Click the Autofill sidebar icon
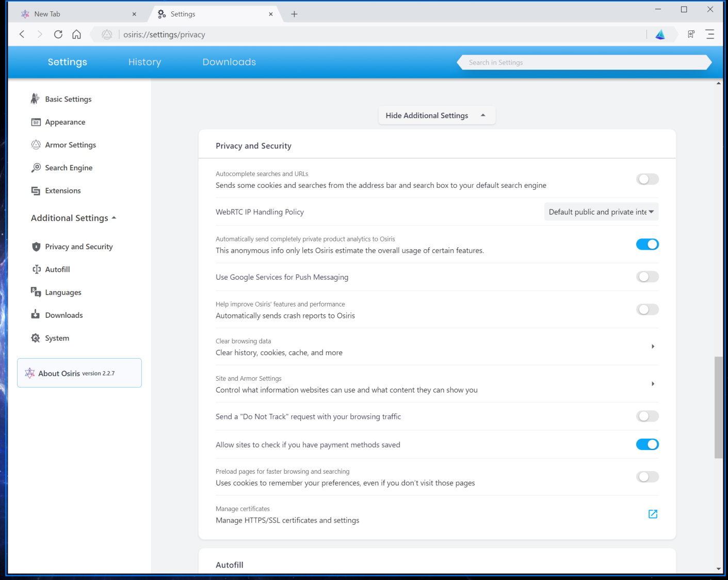Viewport: 728px width, 580px height. click(36, 269)
